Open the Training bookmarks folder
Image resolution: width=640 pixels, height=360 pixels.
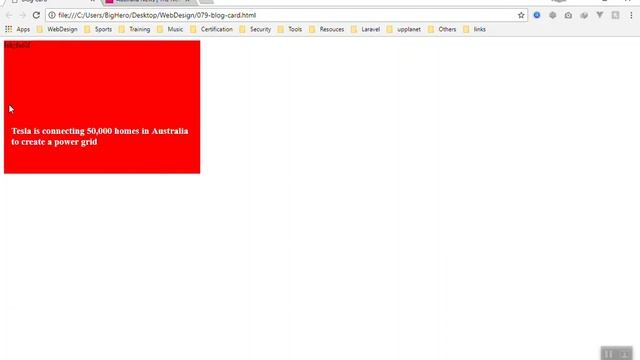134,29
